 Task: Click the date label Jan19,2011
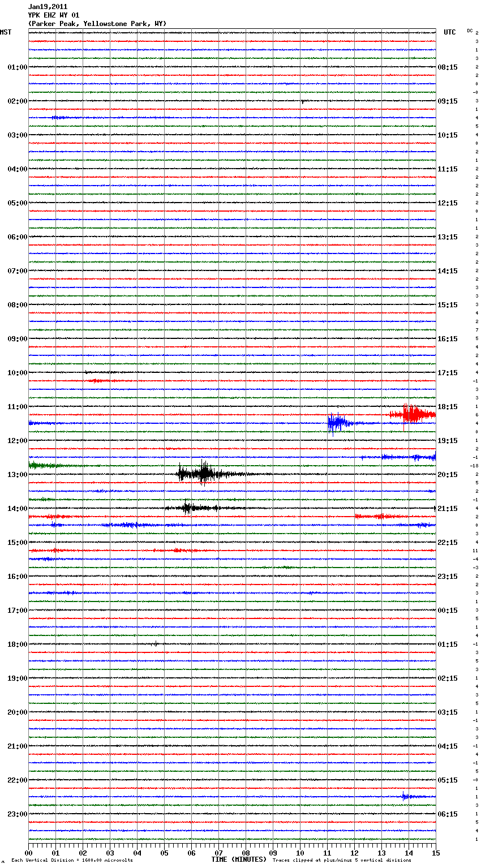click(48, 7)
